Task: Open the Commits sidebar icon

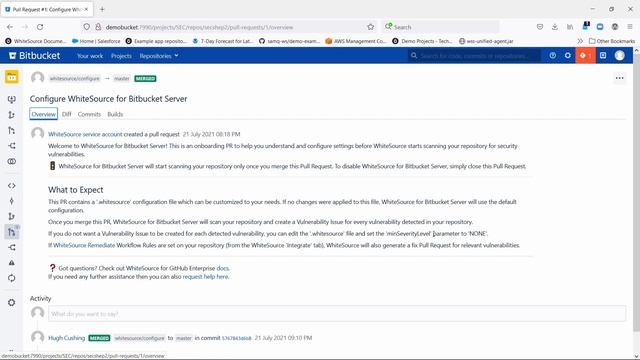Action: coord(11,201)
